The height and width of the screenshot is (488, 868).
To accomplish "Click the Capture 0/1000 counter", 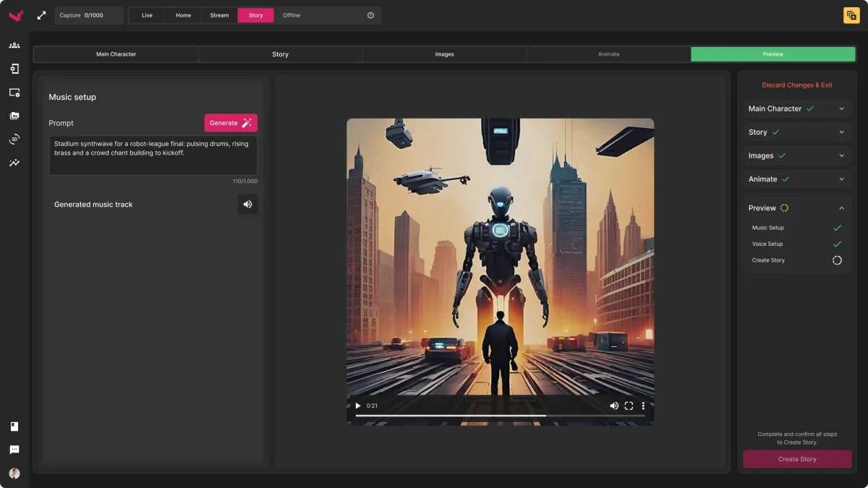I will [x=89, y=15].
